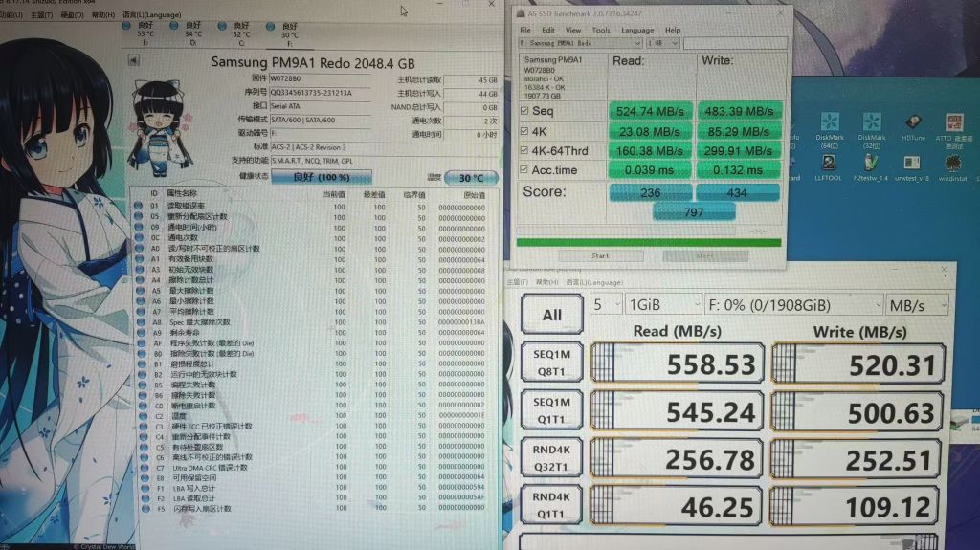Image resolution: width=980 pixels, height=550 pixels.
Task: Click AS SSD Benchmark title bar icon
Action: (521, 13)
